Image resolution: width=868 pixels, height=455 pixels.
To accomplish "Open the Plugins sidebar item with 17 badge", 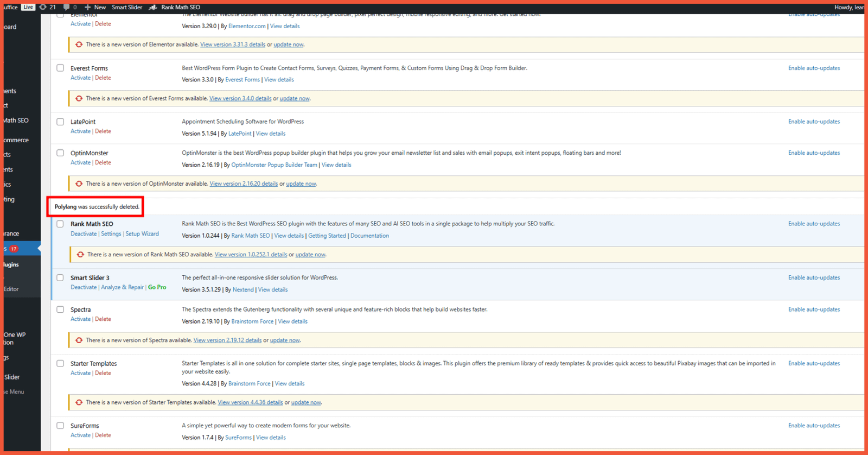I will (21, 249).
